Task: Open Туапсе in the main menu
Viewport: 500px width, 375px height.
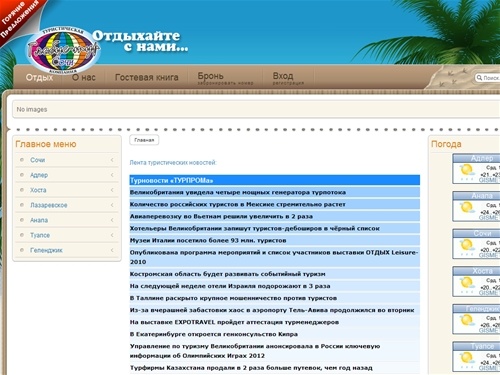Action: click(x=40, y=235)
